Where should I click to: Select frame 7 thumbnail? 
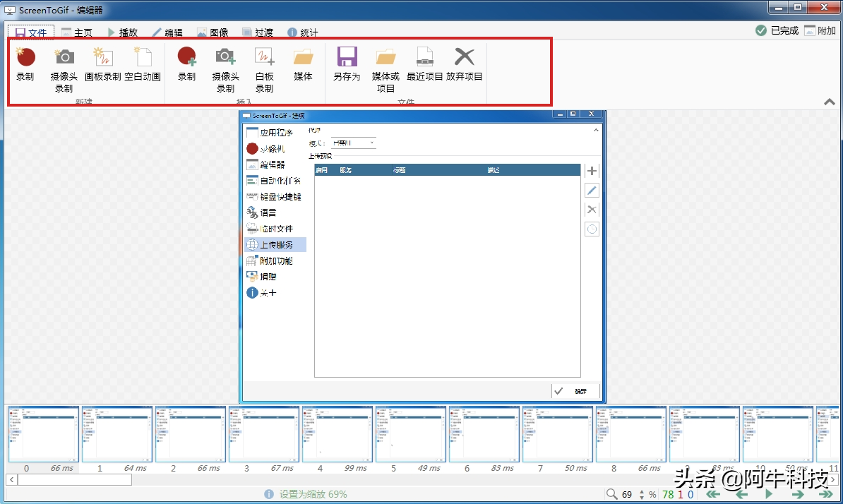point(558,434)
